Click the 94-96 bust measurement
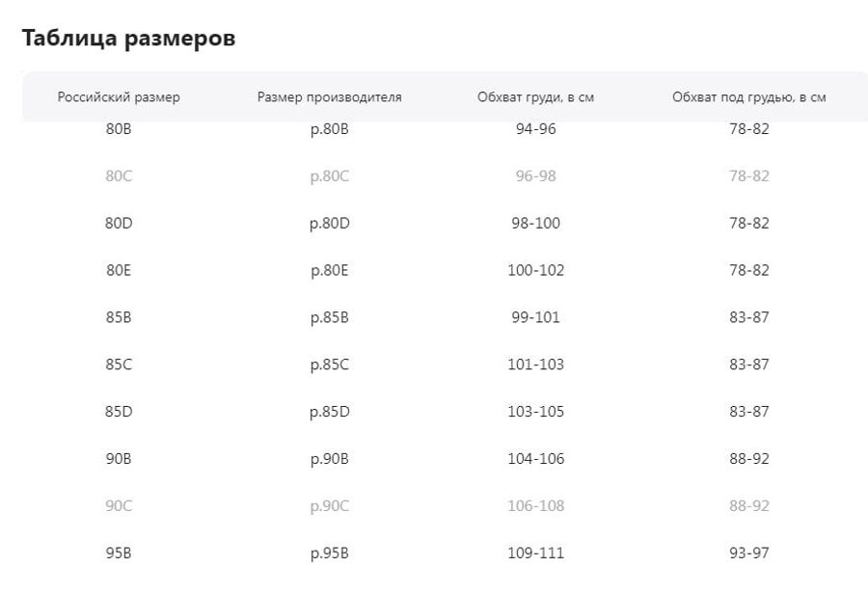 coord(536,129)
